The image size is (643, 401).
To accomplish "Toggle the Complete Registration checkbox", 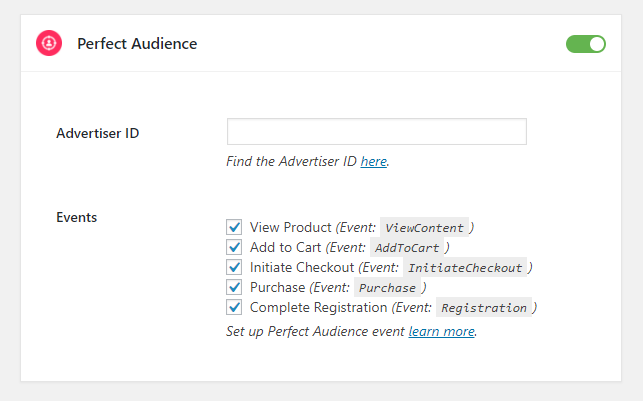I will (x=234, y=308).
